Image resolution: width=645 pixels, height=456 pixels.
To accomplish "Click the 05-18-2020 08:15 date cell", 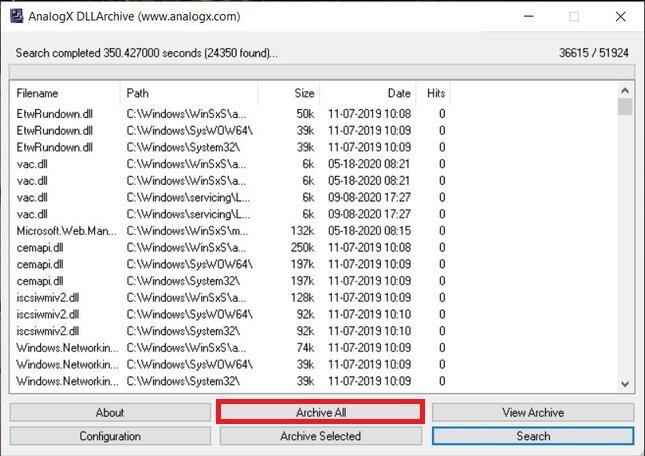I will (369, 231).
